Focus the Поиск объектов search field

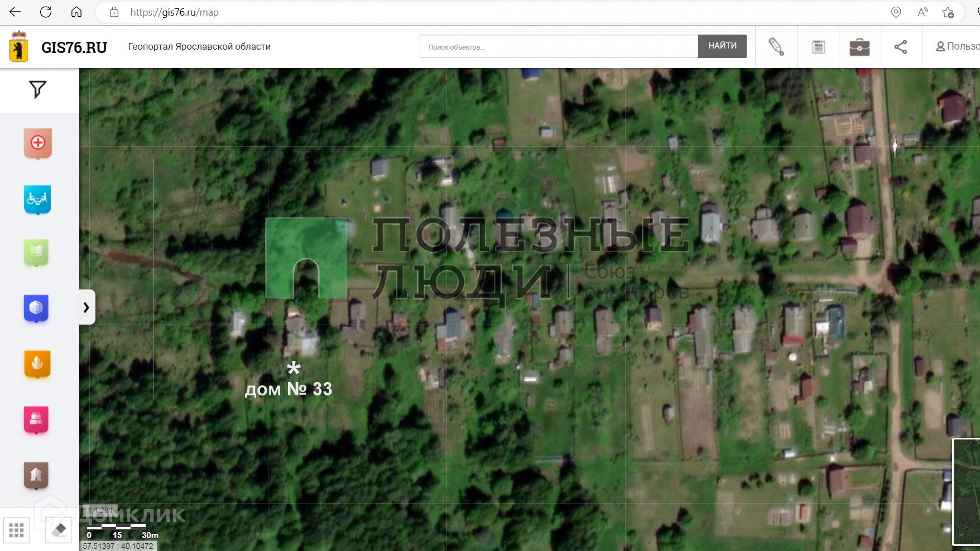tap(559, 46)
